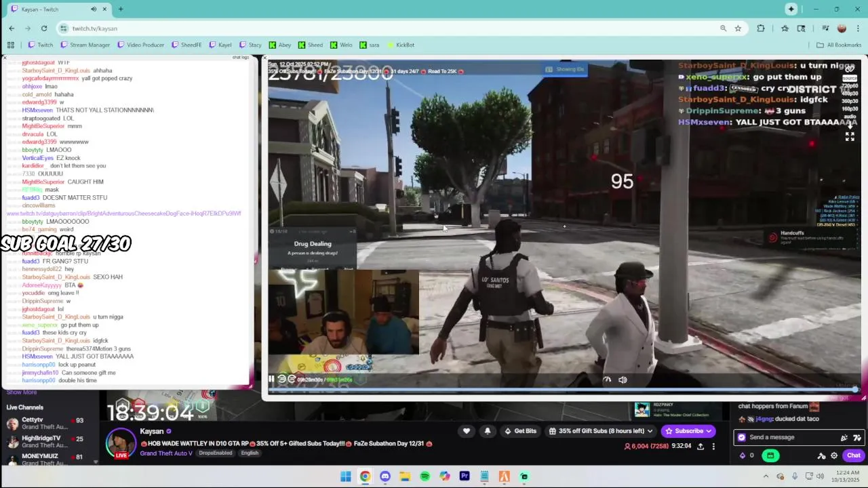This screenshot has height=488, width=868.
Task: Open zoom control in address bar
Action: (723, 28)
